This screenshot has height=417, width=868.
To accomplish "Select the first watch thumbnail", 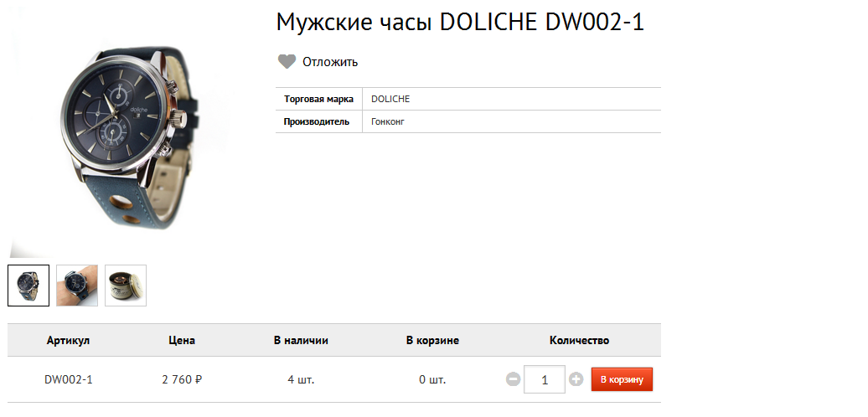I will pos(28,286).
